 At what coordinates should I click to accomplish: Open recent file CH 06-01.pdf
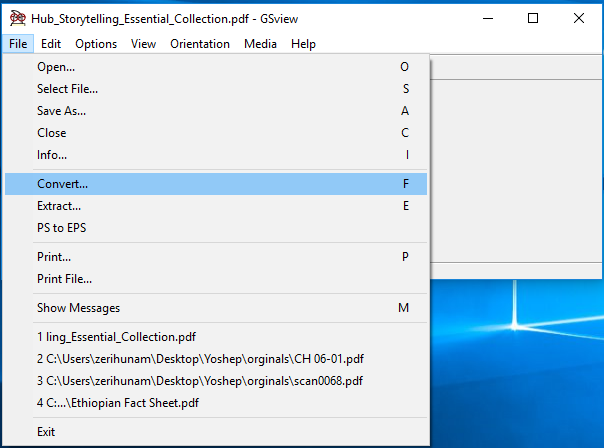[216, 359]
